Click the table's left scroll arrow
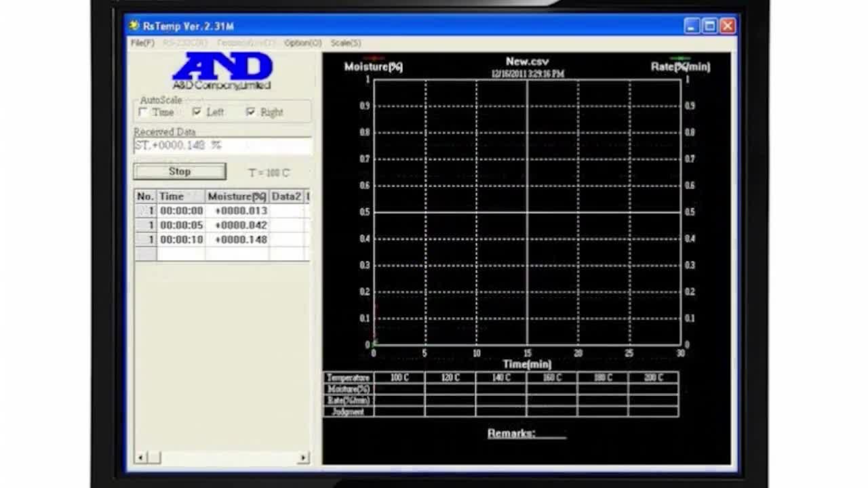The width and height of the screenshot is (868, 488). point(140,458)
